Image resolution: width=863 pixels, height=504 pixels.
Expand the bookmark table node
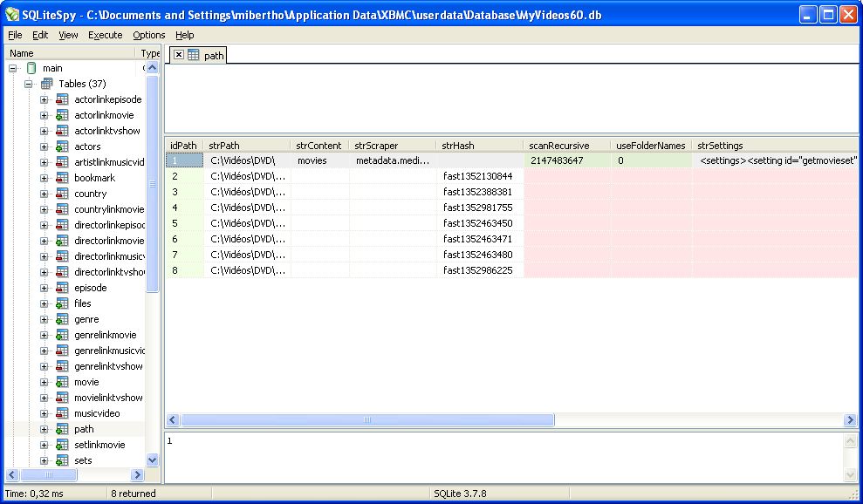(44, 178)
